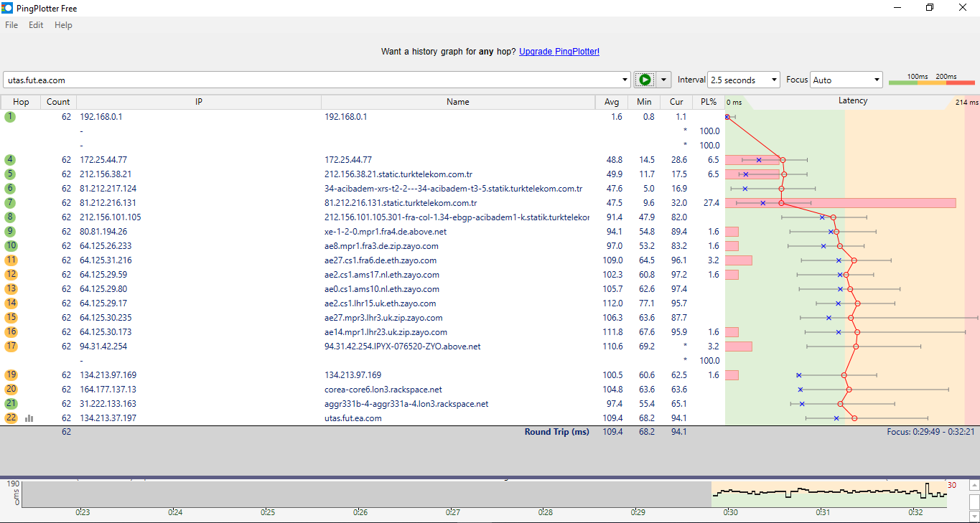Screen dimensions: 980x523
Task: Select the name 212.156.38.21.static.turktelekom.com.tr
Action: click(x=398, y=174)
